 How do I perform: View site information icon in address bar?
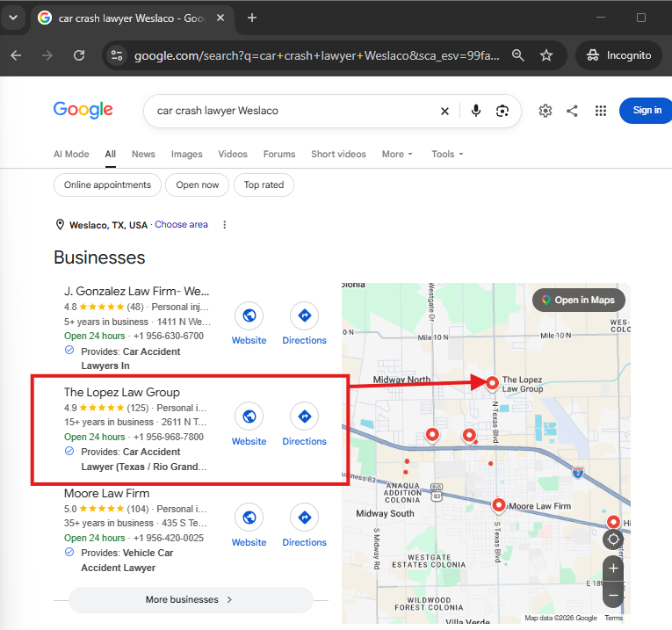[117, 55]
